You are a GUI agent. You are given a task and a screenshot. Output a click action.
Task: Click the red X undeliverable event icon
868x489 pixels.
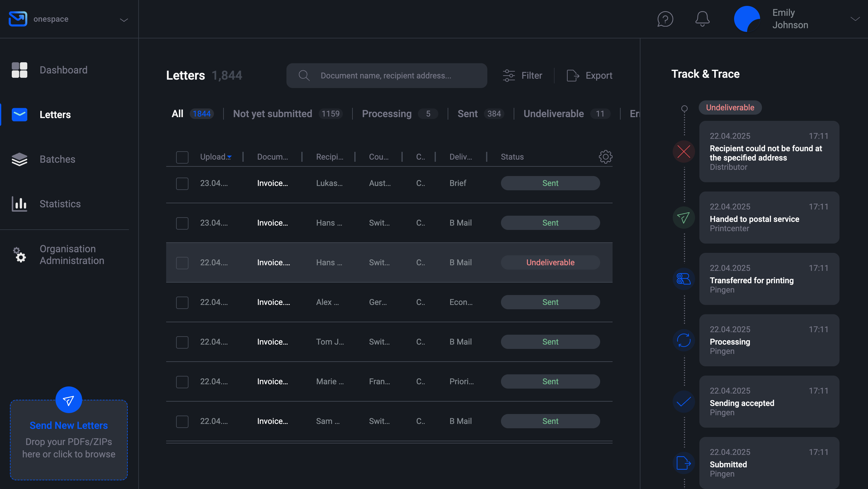click(x=684, y=152)
